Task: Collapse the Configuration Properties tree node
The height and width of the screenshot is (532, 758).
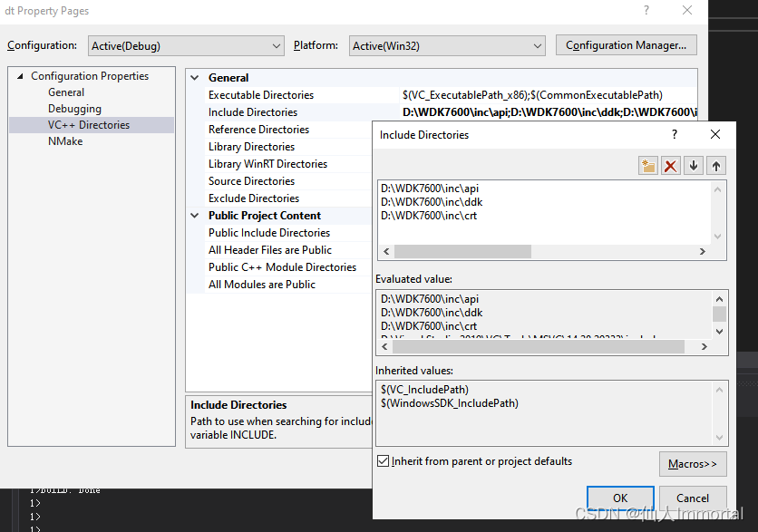Action: coord(20,76)
